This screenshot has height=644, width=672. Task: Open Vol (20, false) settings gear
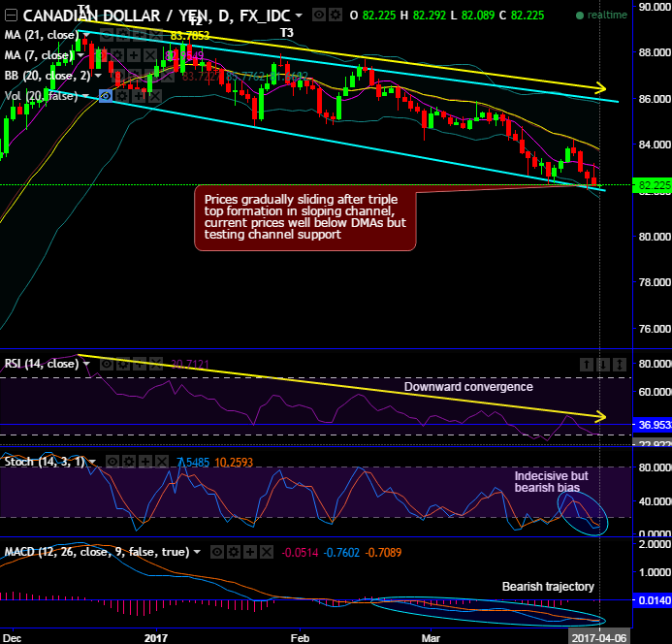coord(122,96)
